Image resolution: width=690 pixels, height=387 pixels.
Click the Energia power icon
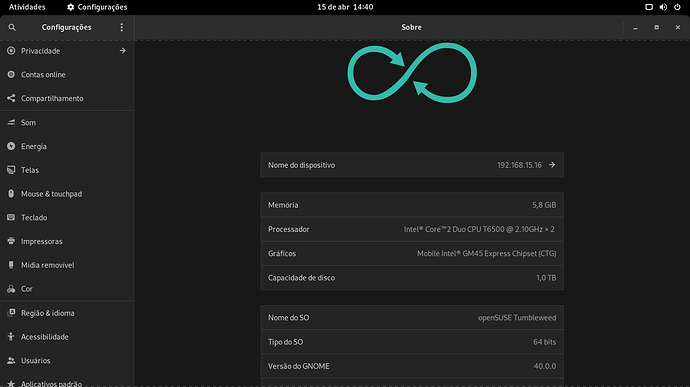11,146
